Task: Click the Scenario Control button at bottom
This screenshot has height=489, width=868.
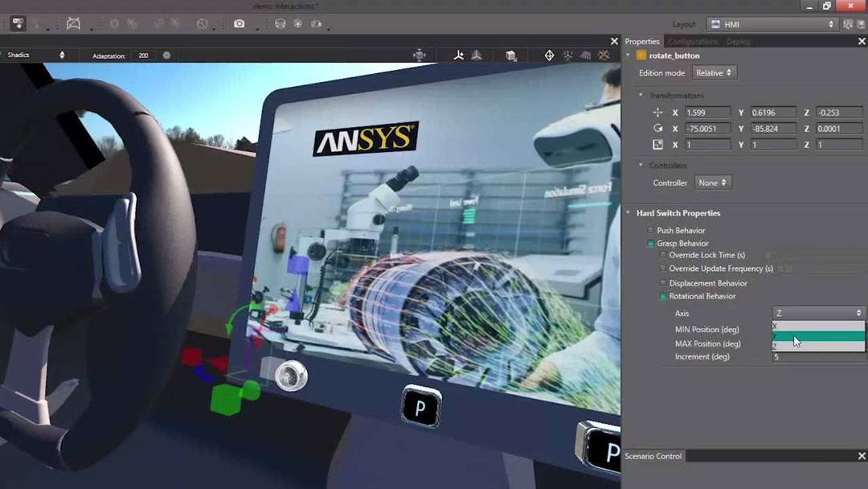Action: [653, 456]
